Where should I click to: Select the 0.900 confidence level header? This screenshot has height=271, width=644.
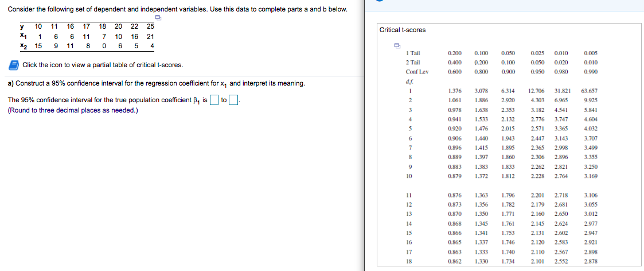coord(509,72)
